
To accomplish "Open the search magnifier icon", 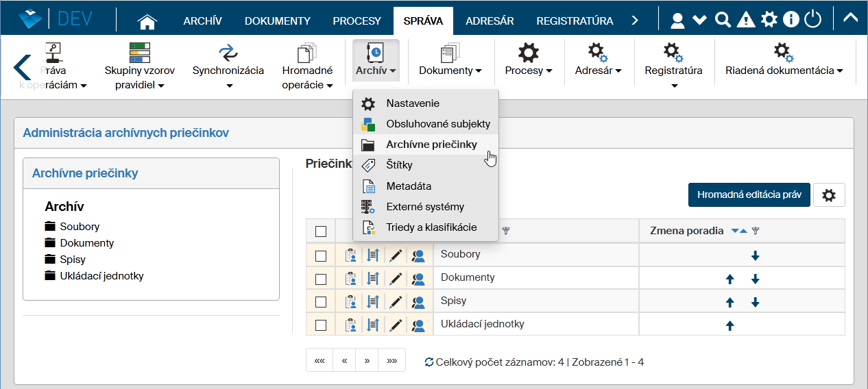I will tap(722, 20).
